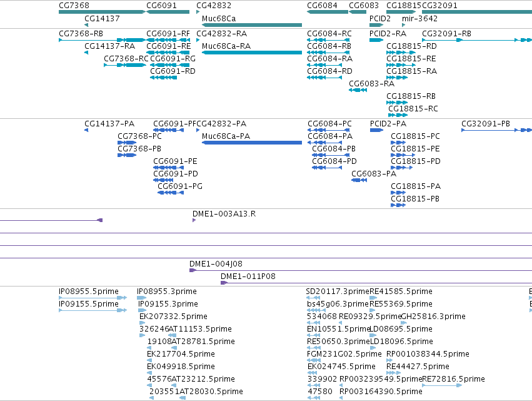Open EST RP001038344.5prime label

pyautogui.click(x=428, y=354)
